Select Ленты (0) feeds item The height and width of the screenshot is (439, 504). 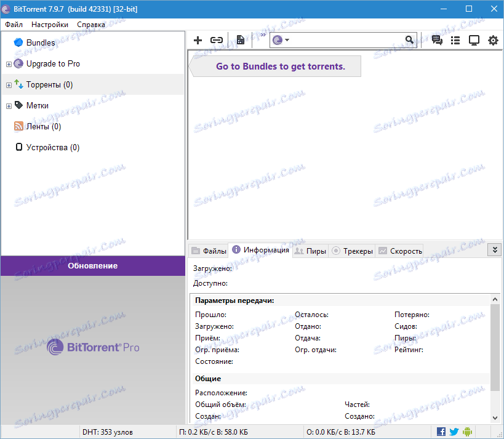coord(44,126)
